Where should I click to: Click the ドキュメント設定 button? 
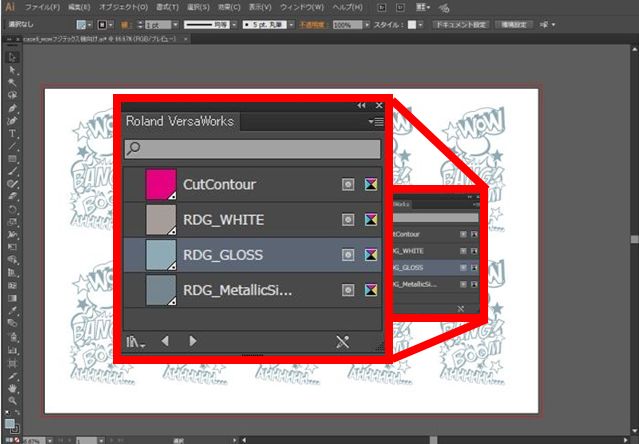461,25
